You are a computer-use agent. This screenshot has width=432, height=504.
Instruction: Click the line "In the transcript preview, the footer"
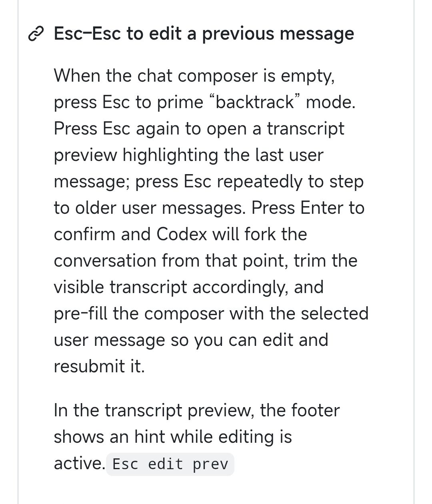click(x=197, y=410)
